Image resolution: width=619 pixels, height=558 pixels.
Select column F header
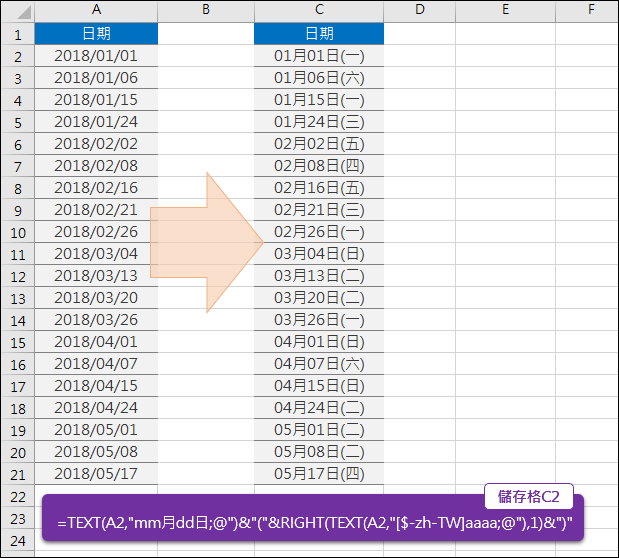587,11
